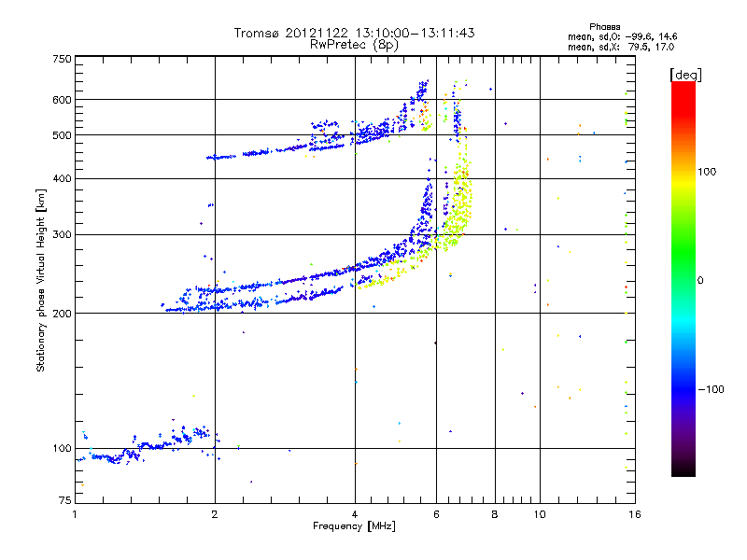Image resolution: width=747 pixels, height=560 pixels.
Task: Click the colorbar tick label "-100"
Action: point(712,389)
